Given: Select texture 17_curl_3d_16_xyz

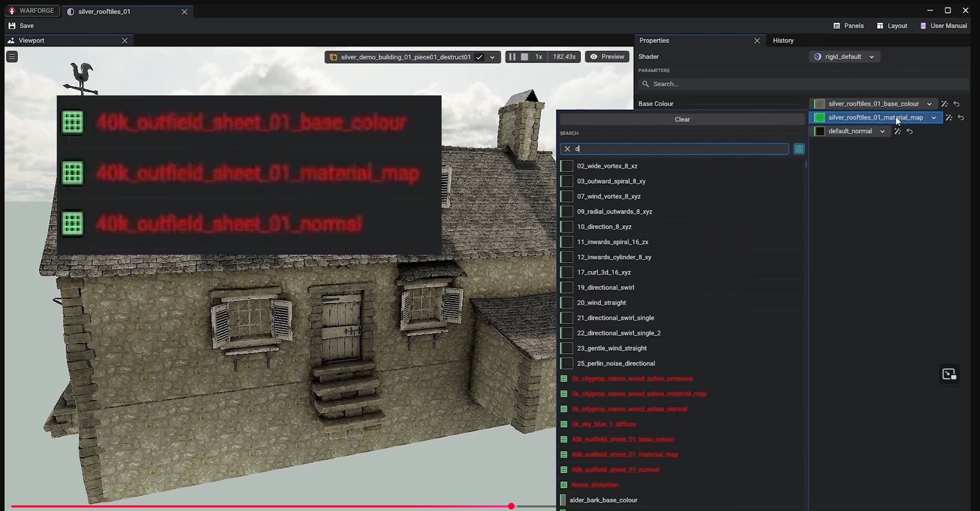Looking at the screenshot, I should (x=682, y=272).
